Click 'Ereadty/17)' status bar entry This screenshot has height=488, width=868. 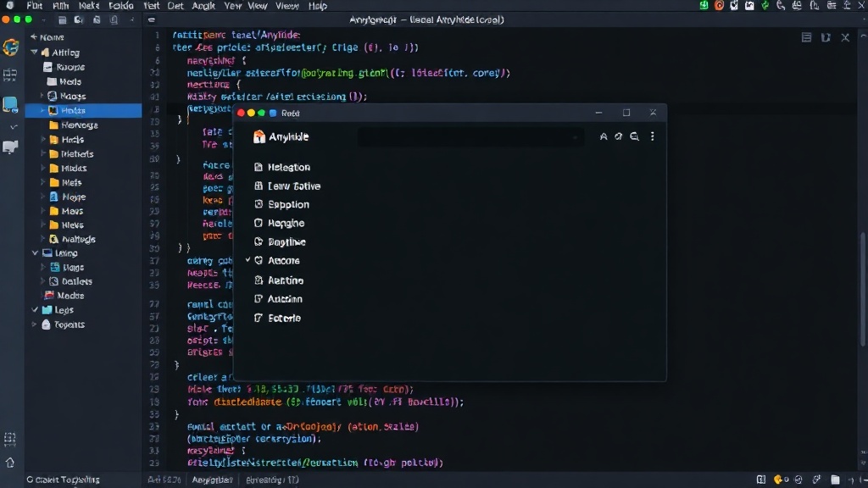pos(272,480)
